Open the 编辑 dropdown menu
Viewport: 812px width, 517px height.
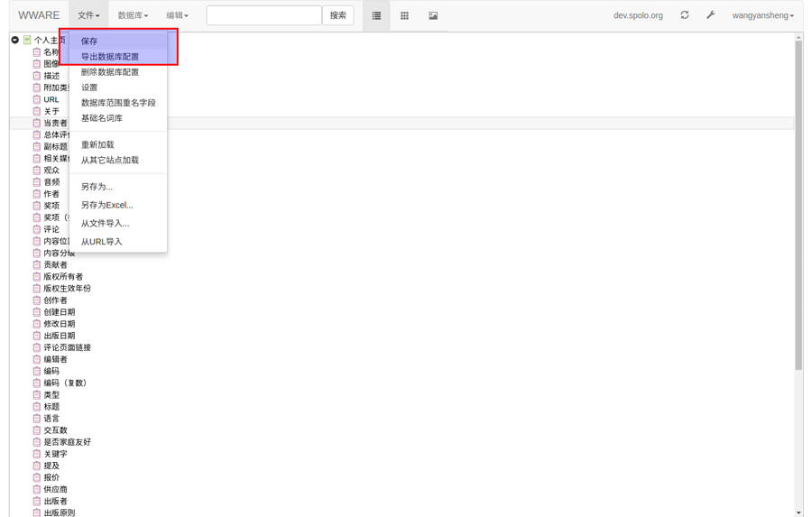point(177,15)
